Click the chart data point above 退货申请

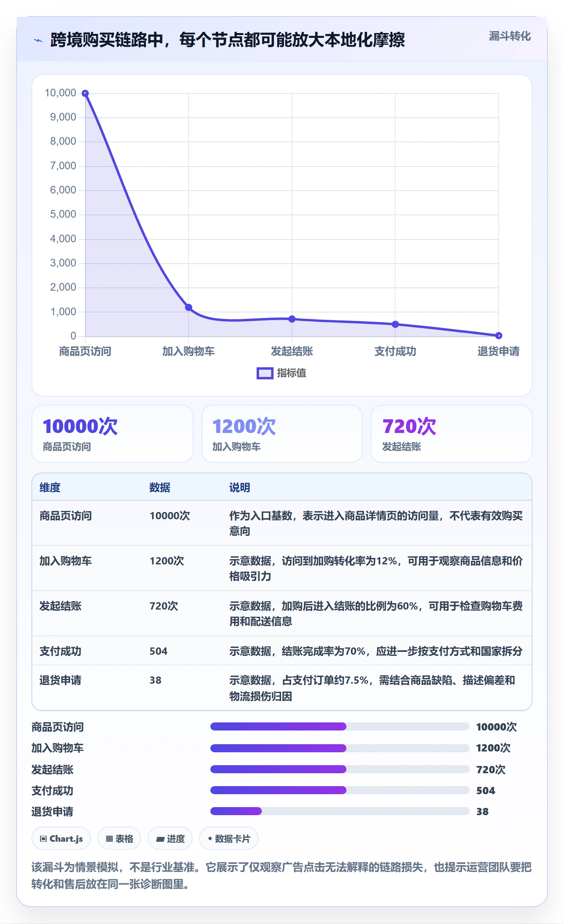(499, 335)
